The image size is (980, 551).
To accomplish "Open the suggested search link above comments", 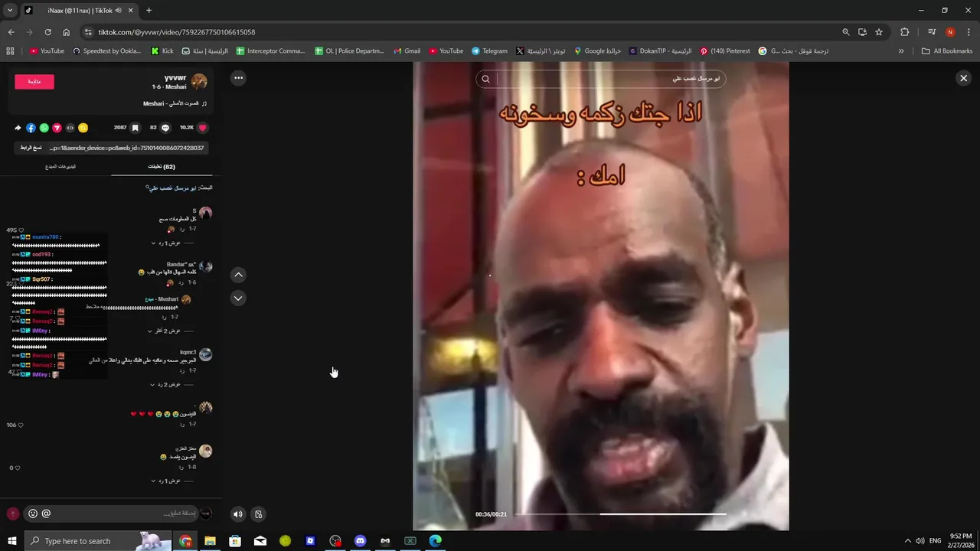I will pyautogui.click(x=171, y=187).
